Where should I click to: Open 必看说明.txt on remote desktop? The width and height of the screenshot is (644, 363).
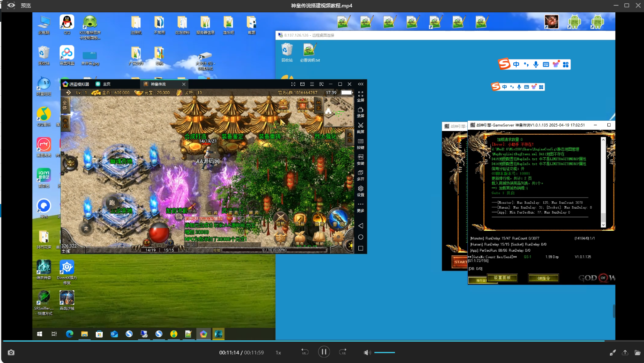tap(309, 53)
